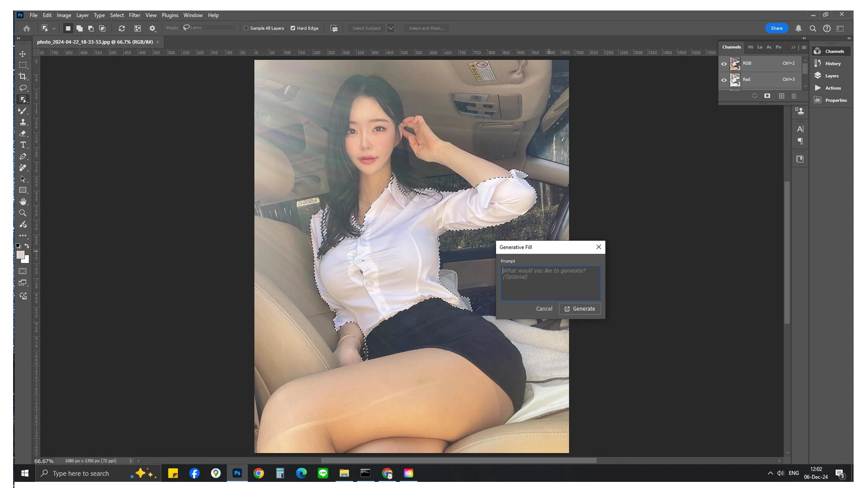Click the foreground color swatch
This screenshot has height=488, width=868.
(x=20, y=255)
